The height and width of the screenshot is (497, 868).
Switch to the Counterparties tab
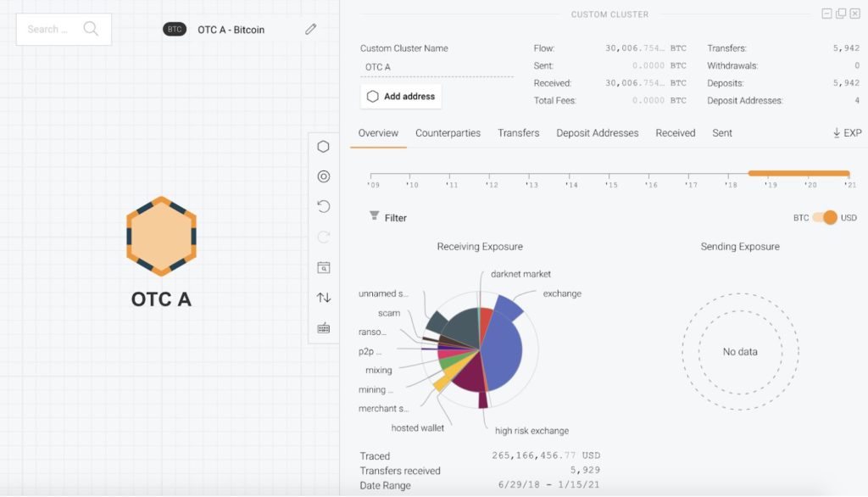[448, 133]
